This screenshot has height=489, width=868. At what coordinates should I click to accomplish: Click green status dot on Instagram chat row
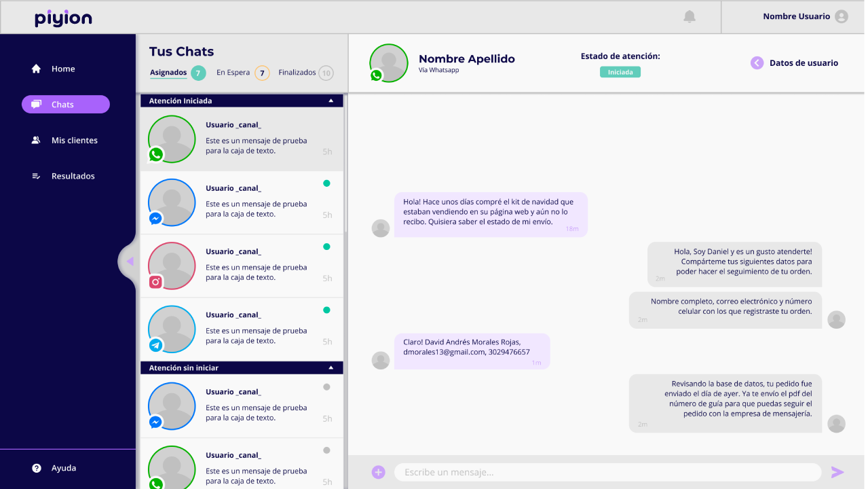coord(326,247)
